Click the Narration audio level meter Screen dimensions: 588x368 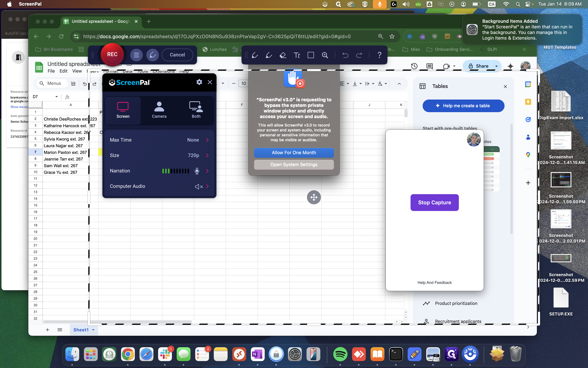[x=176, y=171]
